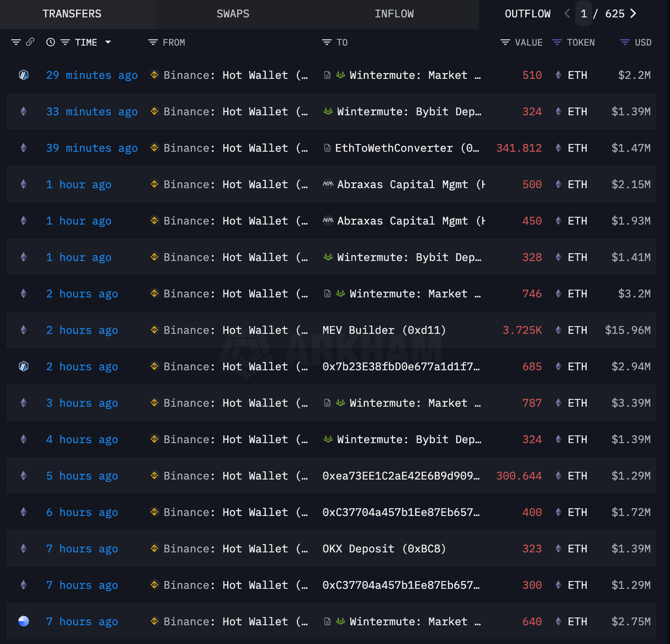
Task: Click the Arbitrum chain icon in first row
Action: pyautogui.click(x=23, y=75)
